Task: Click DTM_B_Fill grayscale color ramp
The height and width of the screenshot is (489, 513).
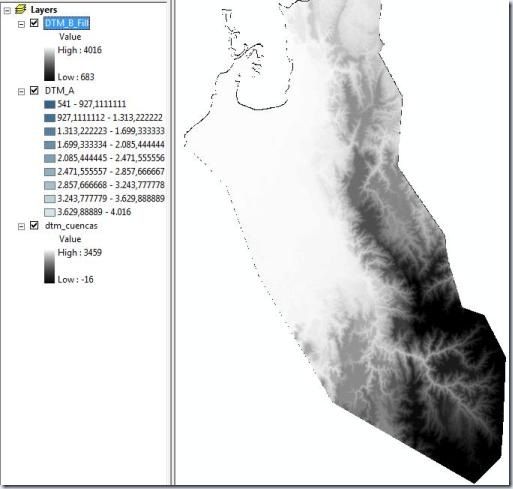Action: 49,64
